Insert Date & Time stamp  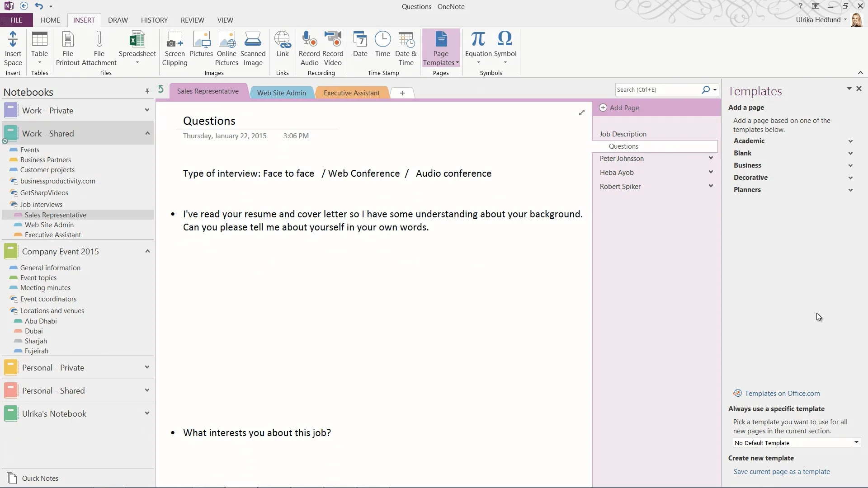pyautogui.click(x=406, y=48)
